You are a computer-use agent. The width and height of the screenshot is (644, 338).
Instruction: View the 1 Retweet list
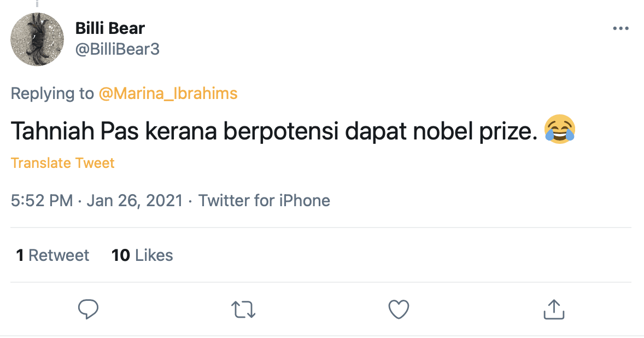click(x=52, y=255)
